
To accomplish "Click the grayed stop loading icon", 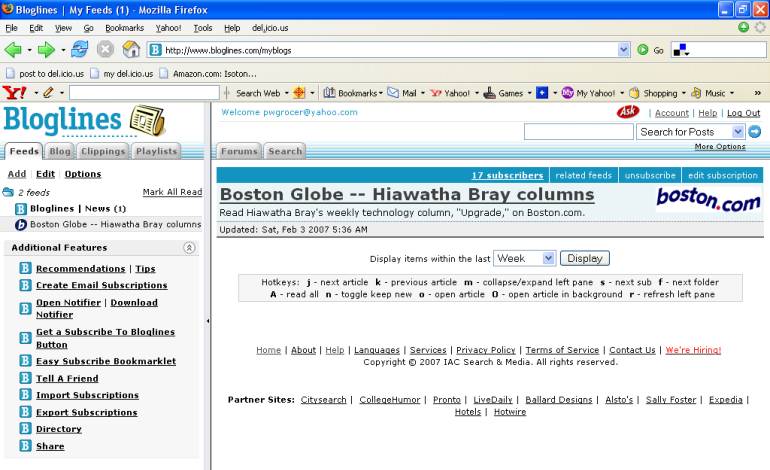I will [x=105, y=49].
